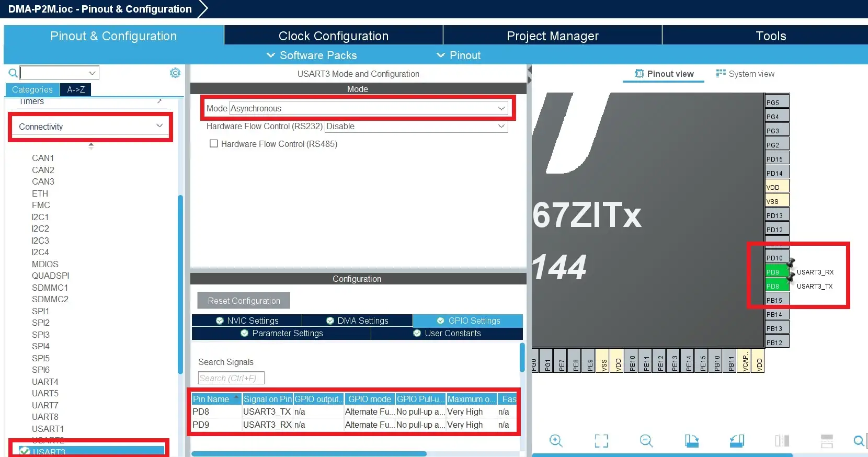Screen dimensions: 868x457
Task: Click the zoom in magnifier icon
Action: [556, 441]
